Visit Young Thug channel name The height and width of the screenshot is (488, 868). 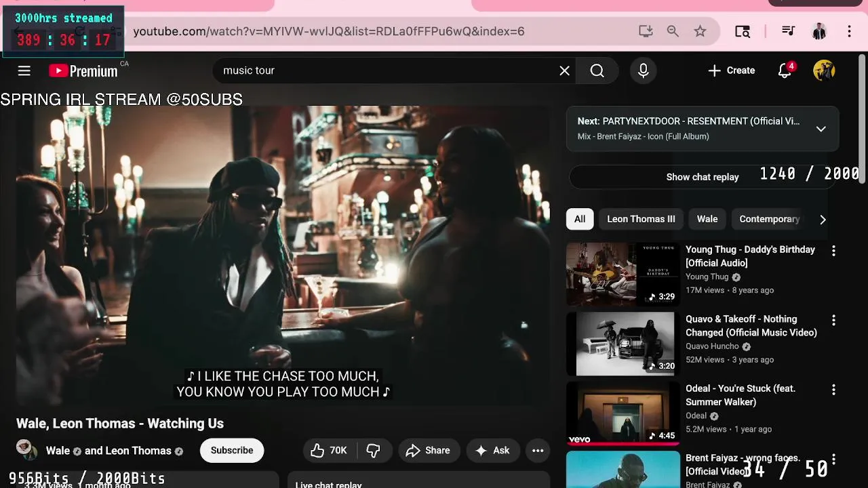tap(707, 277)
